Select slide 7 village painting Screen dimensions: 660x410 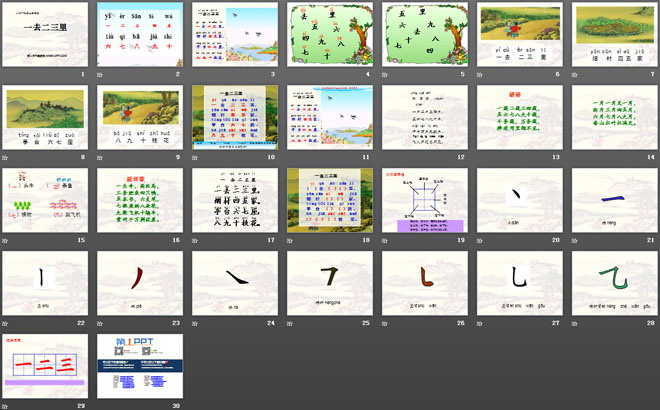(x=615, y=35)
